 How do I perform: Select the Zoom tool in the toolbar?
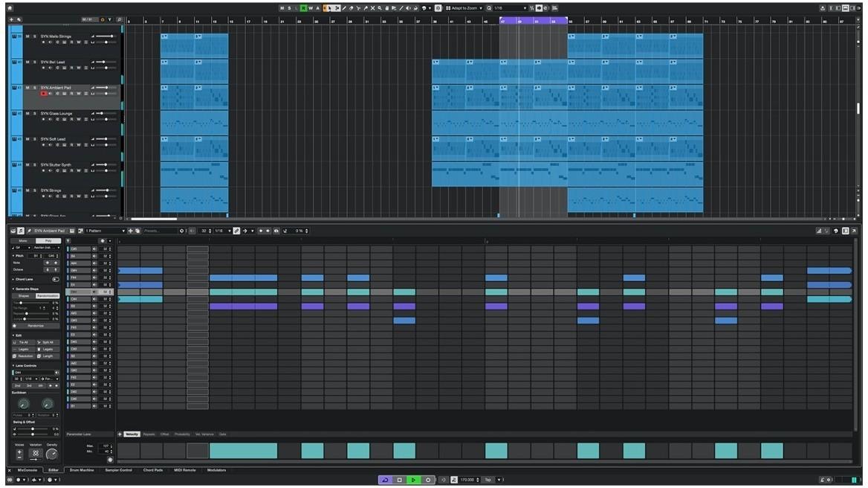coord(380,8)
